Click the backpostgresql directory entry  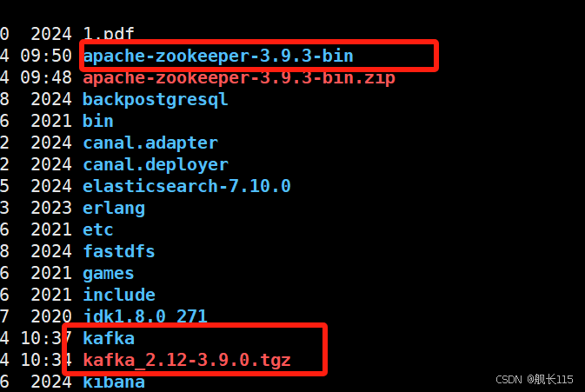(x=156, y=100)
